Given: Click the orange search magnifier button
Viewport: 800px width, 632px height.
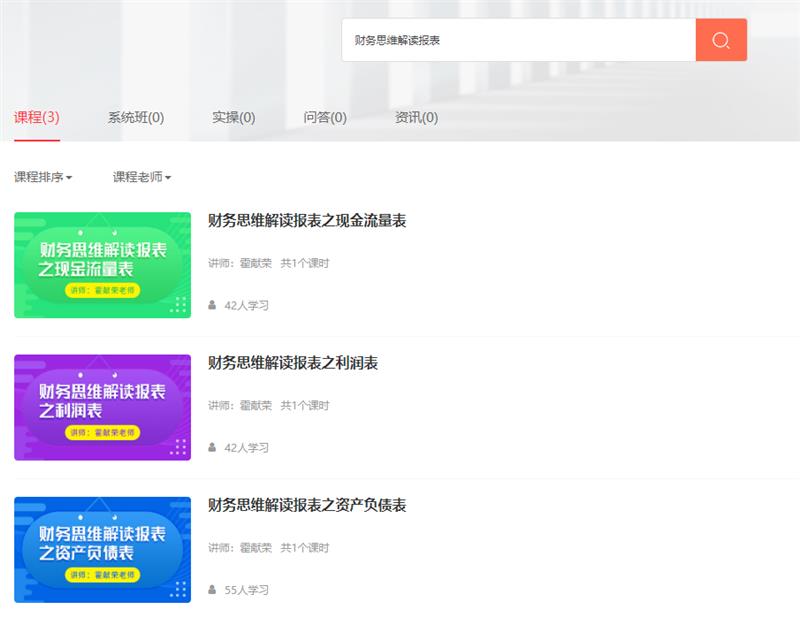Looking at the screenshot, I should [721, 40].
